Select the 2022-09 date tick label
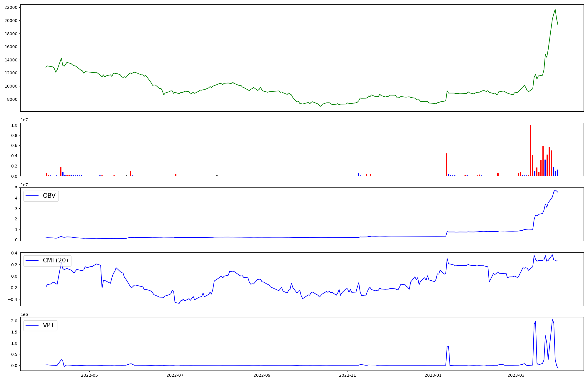The width and height of the screenshot is (588, 382). tap(262, 375)
